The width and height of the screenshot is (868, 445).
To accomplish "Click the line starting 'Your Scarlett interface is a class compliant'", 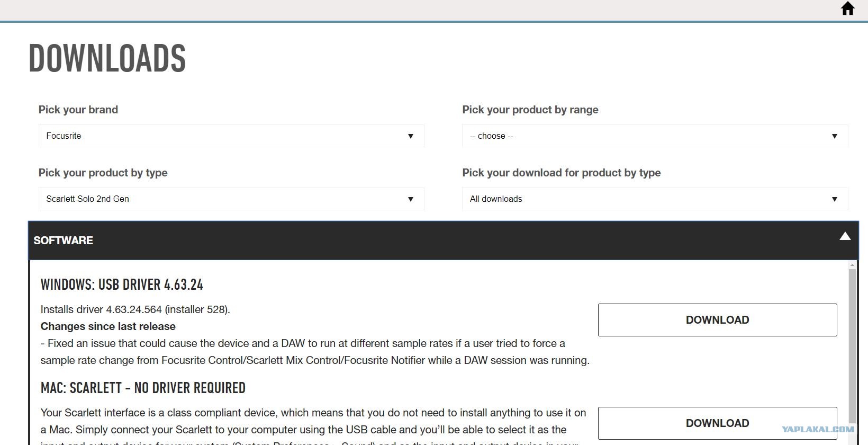I will [x=313, y=413].
